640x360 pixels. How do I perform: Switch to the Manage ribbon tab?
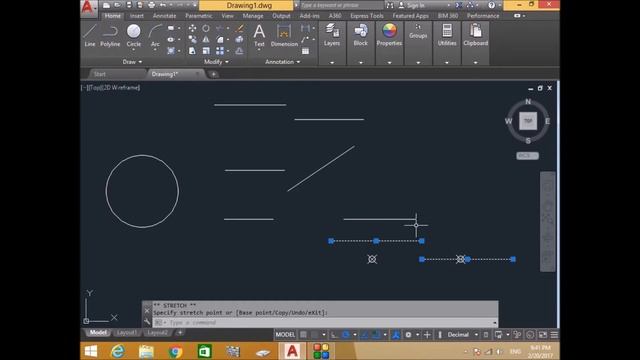point(253,16)
